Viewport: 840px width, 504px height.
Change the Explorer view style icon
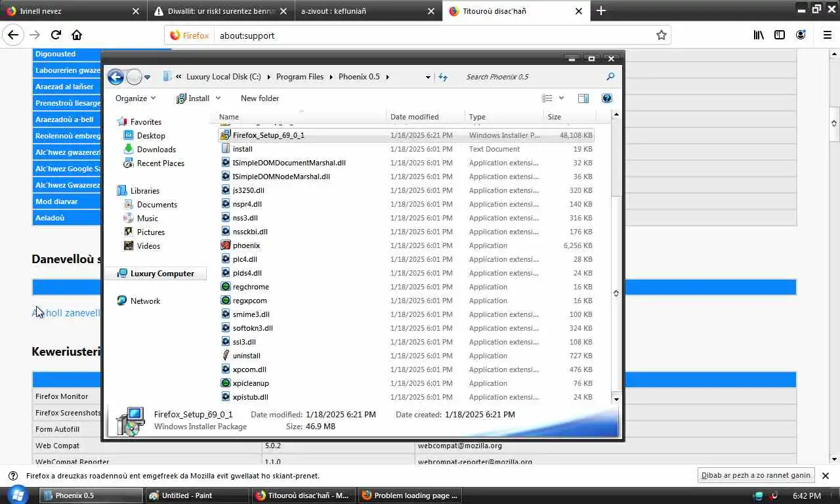click(547, 98)
